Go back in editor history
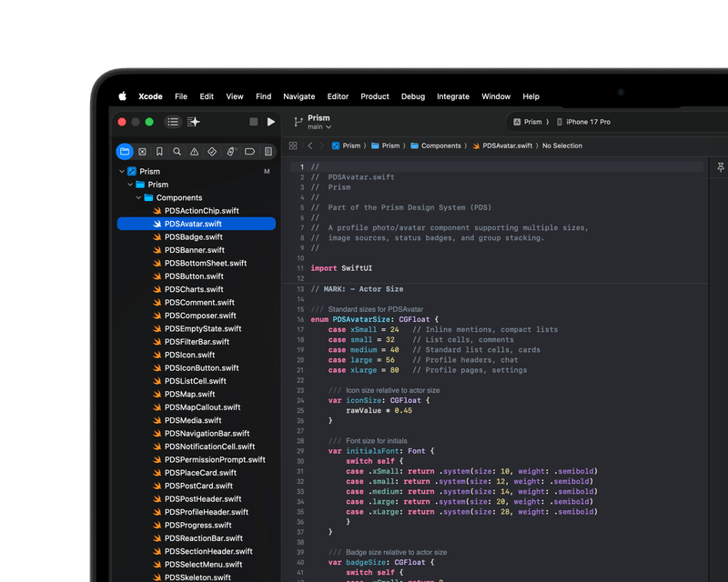 coord(310,145)
